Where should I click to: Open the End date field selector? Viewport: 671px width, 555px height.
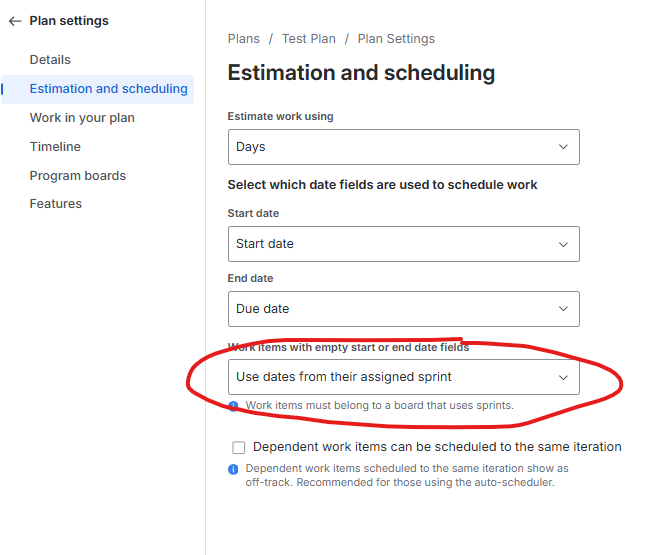(403, 309)
